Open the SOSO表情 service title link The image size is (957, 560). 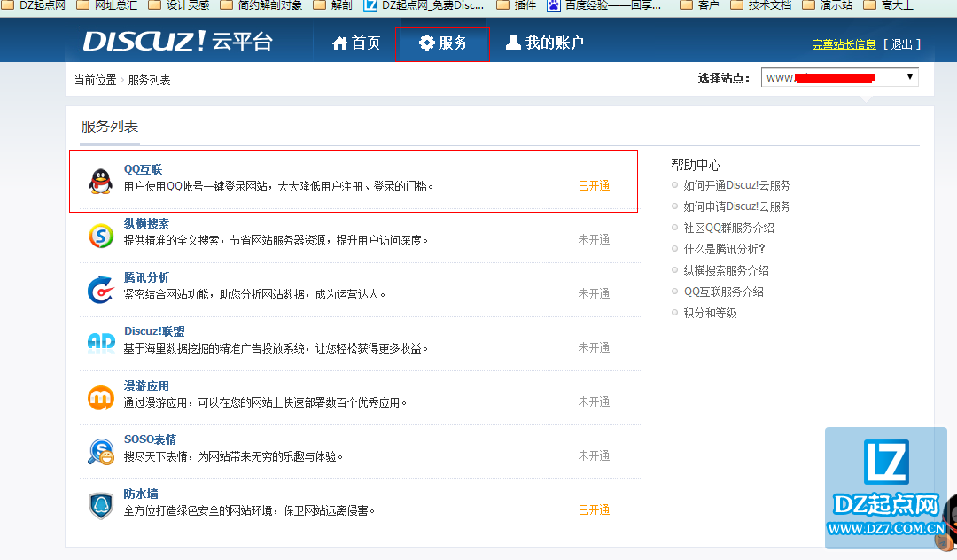(x=150, y=439)
